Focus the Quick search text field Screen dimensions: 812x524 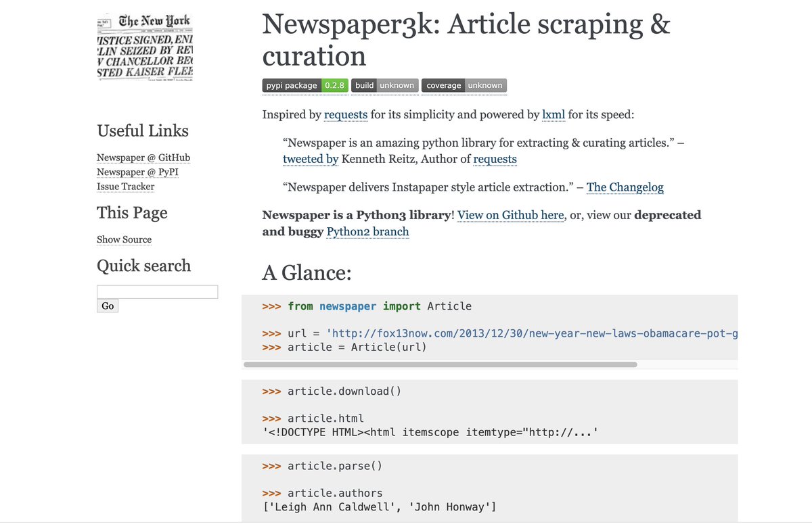[x=157, y=292]
